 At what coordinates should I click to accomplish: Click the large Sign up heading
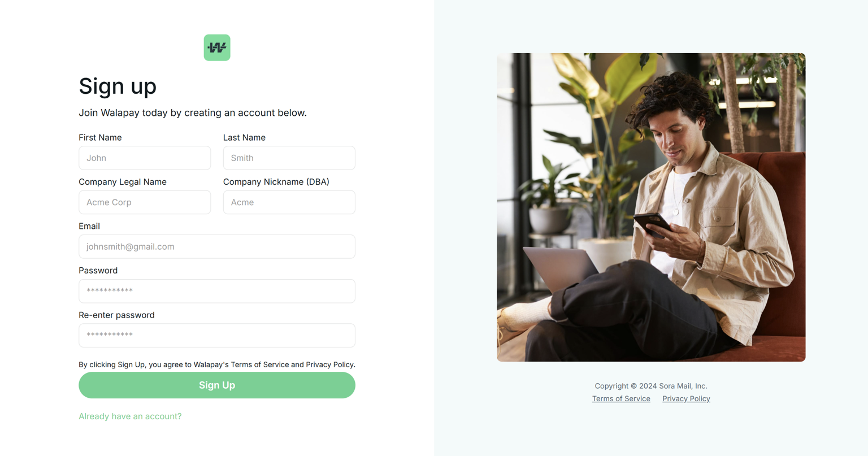(x=118, y=86)
